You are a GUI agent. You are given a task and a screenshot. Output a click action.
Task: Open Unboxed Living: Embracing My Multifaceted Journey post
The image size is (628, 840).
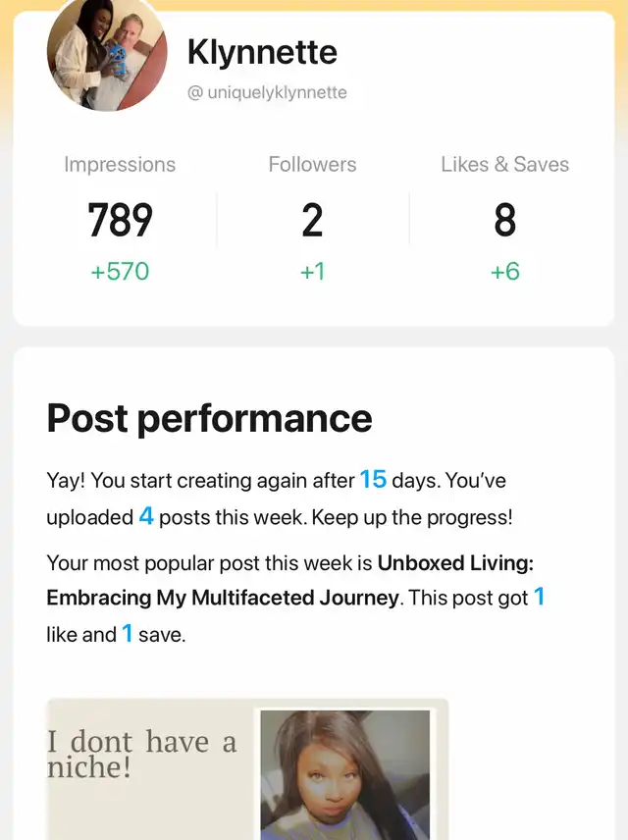coord(289,580)
